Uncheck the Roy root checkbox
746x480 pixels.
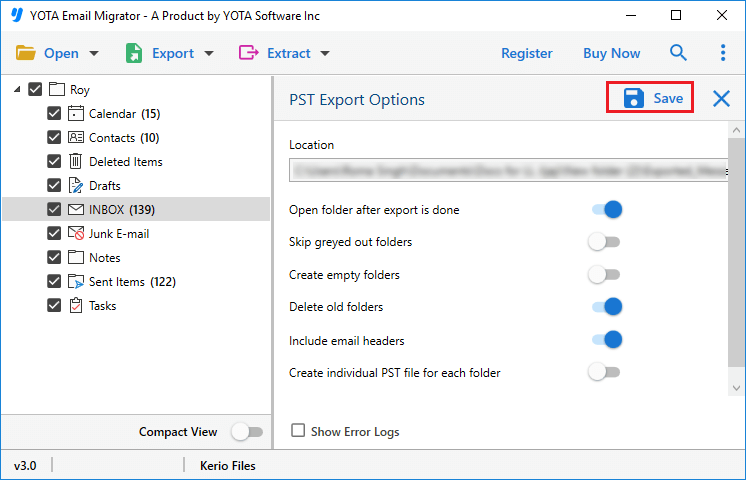(x=35, y=89)
